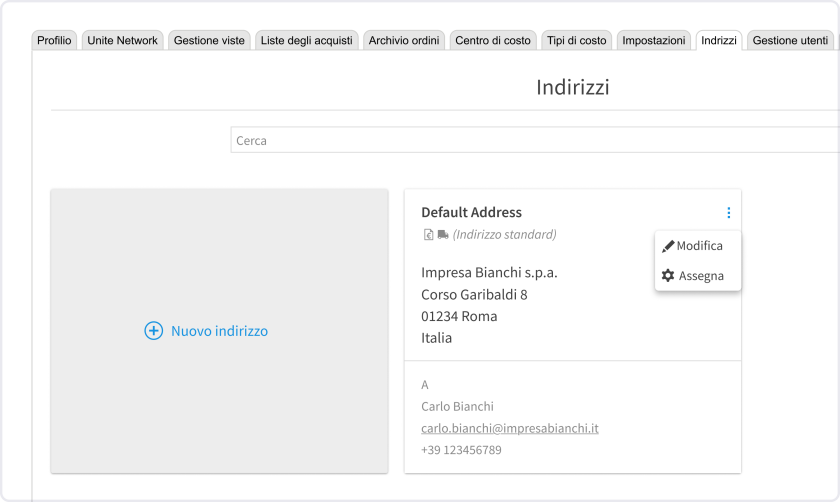840x502 pixels.
Task: Click the gear icon beside Assegna
Action: click(x=668, y=276)
